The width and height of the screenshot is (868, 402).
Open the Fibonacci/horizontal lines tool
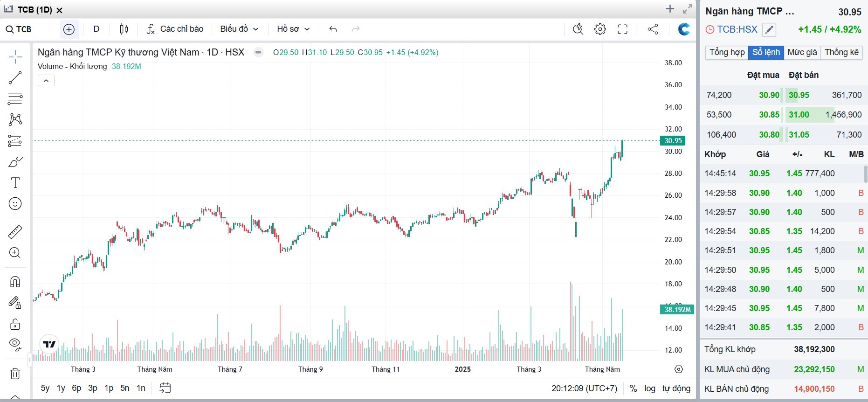15,99
